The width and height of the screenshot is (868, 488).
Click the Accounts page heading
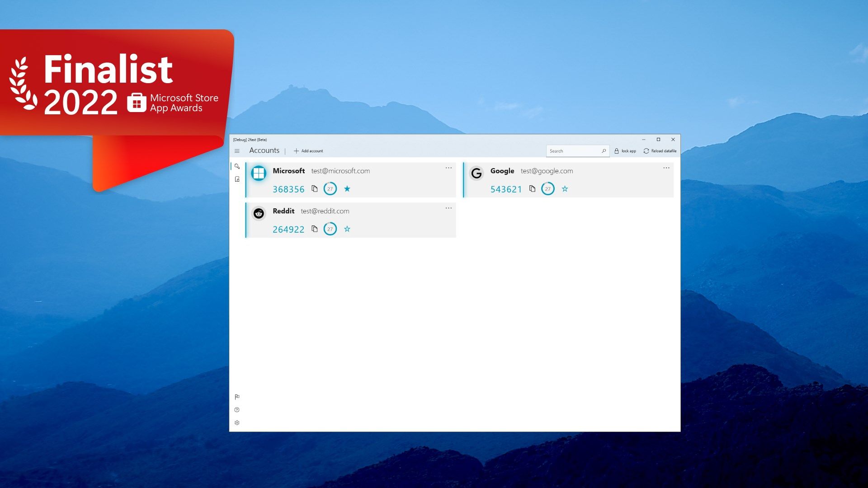[x=264, y=150]
